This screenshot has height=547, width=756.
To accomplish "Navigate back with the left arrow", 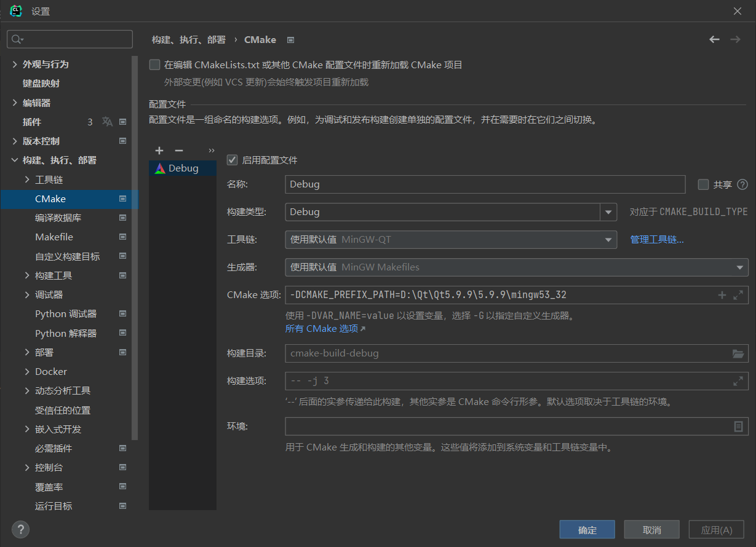I will click(714, 39).
